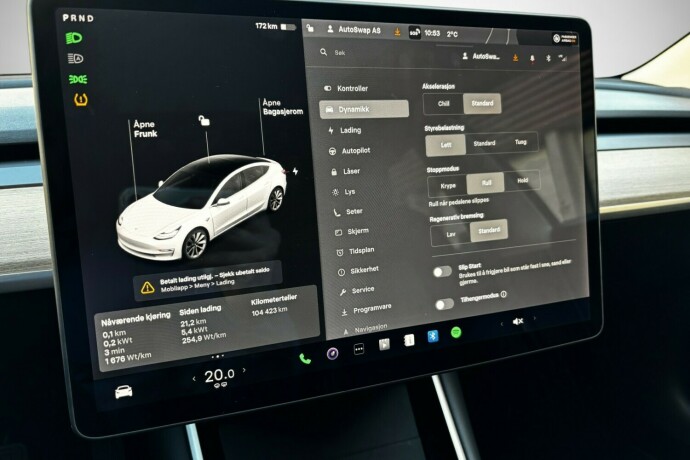Tap the 20.0 temperature setting
The width and height of the screenshot is (690, 460).
219,375
